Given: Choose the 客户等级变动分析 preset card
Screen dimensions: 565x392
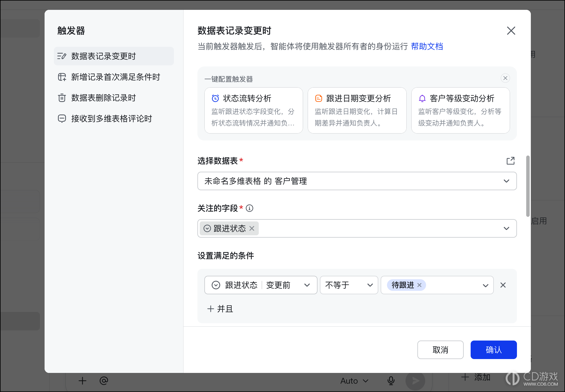Looking at the screenshot, I should tap(461, 110).
